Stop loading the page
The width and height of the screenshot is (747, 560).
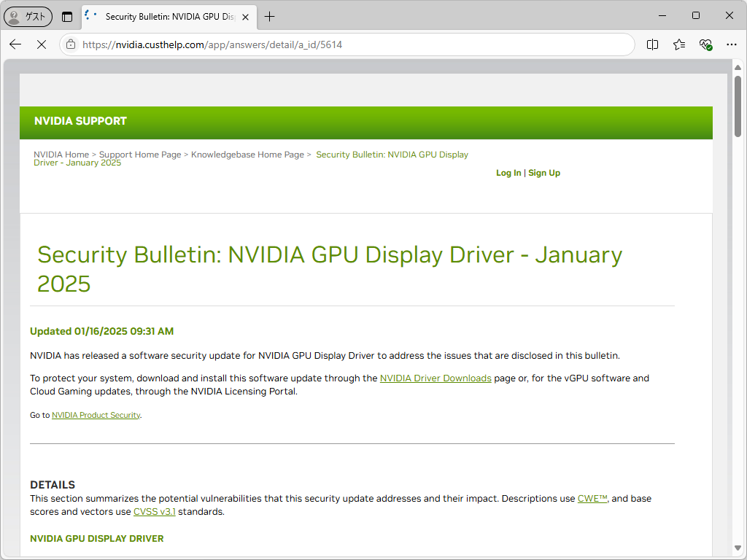tap(42, 44)
